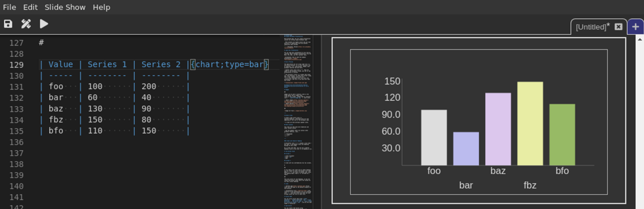644x209 pixels.
Task: Click the chart;type=bar tag in editor
Action: [x=229, y=65]
